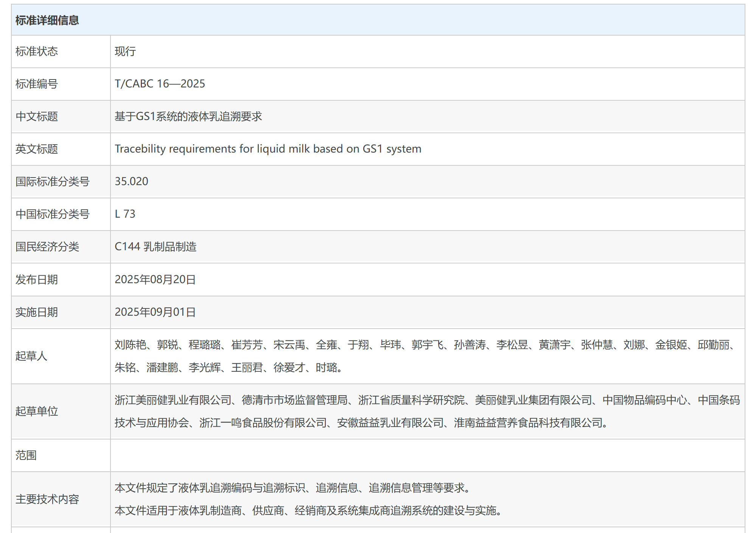The height and width of the screenshot is (533, 756).
Task: Click the 主要技术内容 description text
Action: coord(308,499)
